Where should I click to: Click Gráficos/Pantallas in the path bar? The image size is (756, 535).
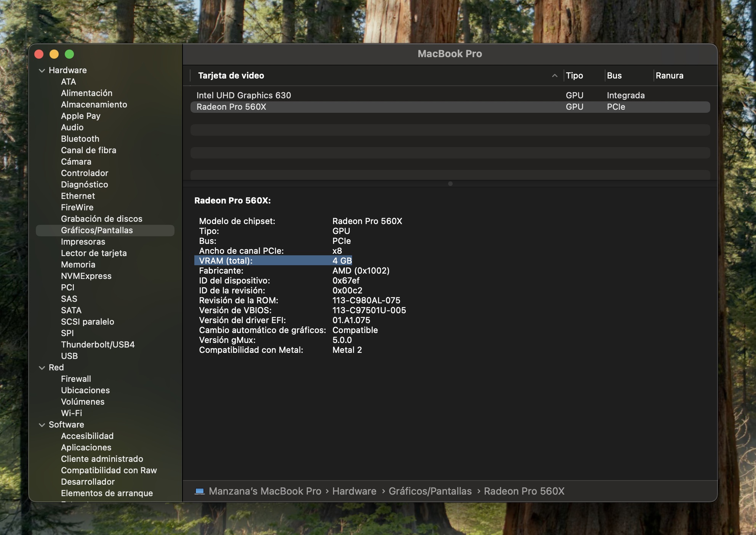click(x=430, y=491)
